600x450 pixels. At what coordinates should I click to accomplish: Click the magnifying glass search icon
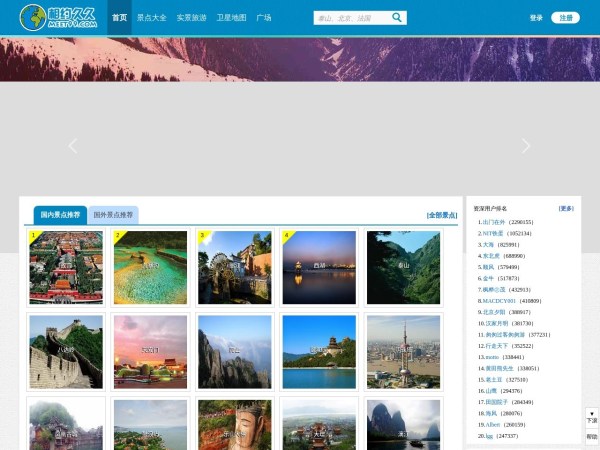point(397,18)
